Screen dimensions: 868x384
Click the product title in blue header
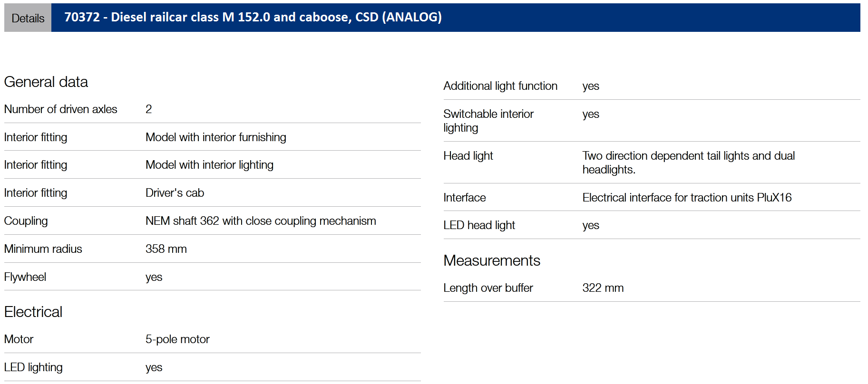(253, 17)
